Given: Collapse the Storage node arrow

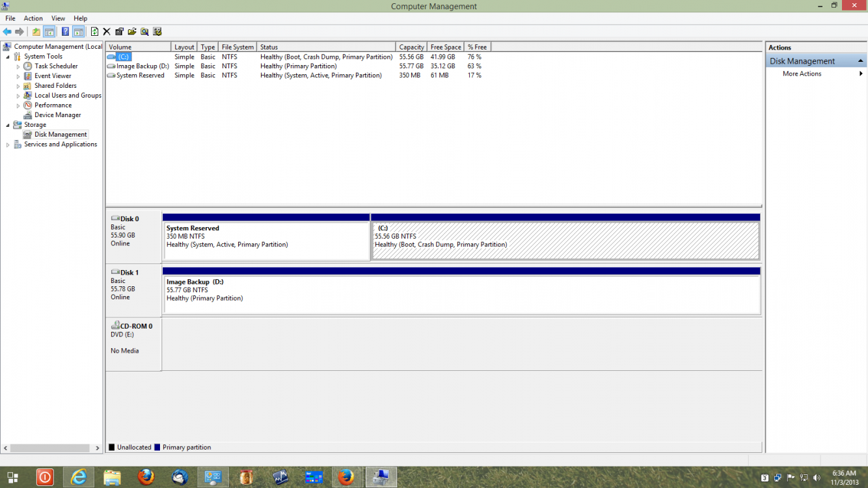Looking at the screenshot, I should pos(8,125).
